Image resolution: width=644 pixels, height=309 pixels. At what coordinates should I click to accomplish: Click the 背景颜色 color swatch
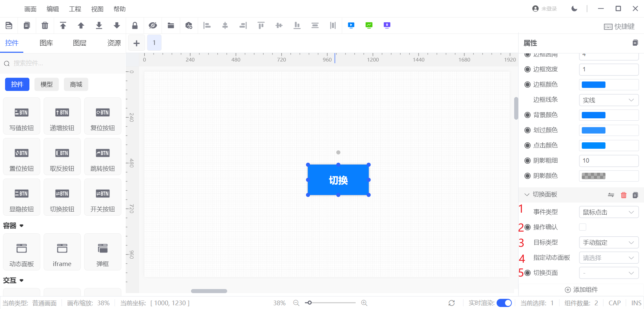click(594, 115)
